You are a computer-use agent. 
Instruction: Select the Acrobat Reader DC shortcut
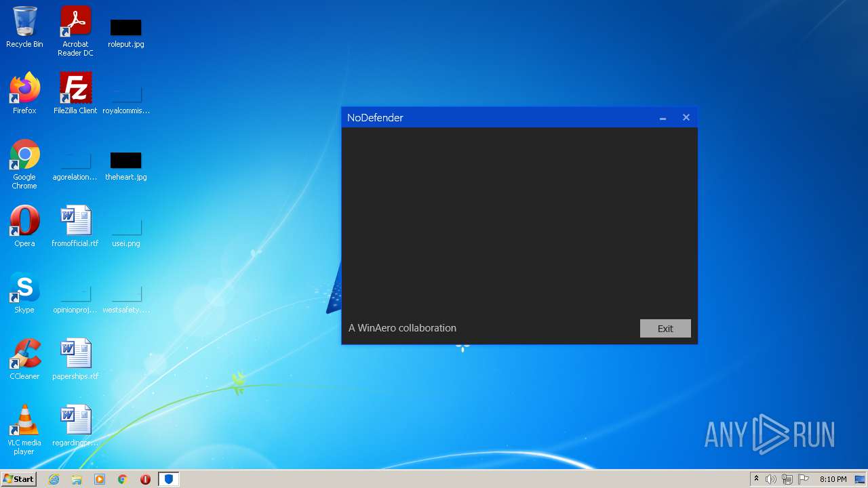75,31
